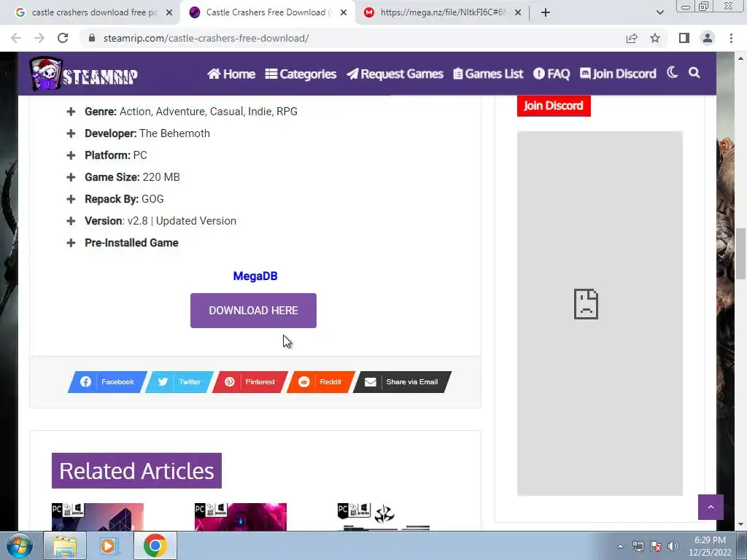The width and height of the screenshot is (747, 560).
Task: Open the third Related Articles thumbnail
Action: [x=384, y=517]
